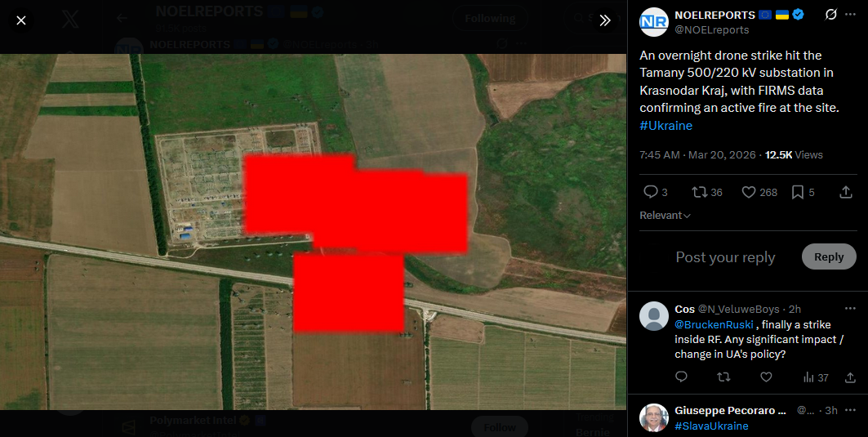Open Giuseppe Pecoraro's profile name
The width and height of the screenshot is (868, 437).
730,410
